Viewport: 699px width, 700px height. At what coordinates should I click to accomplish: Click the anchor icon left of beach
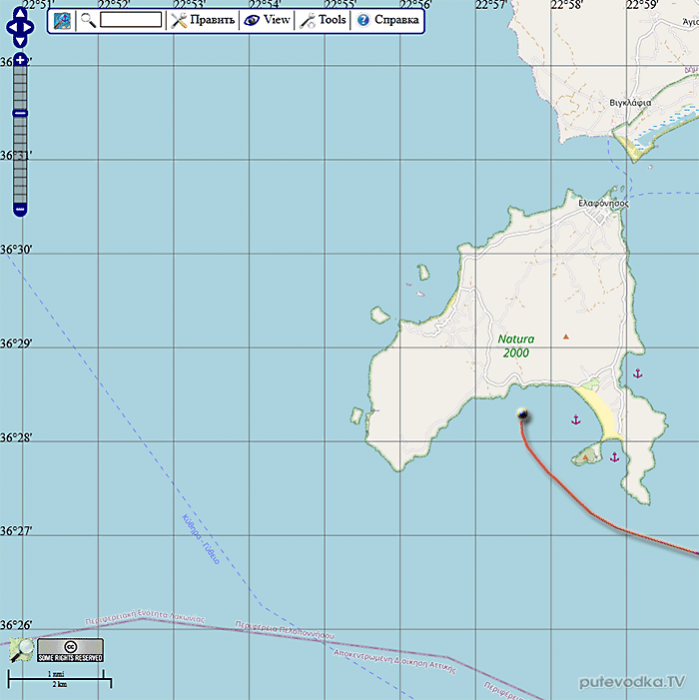(576, 420)
